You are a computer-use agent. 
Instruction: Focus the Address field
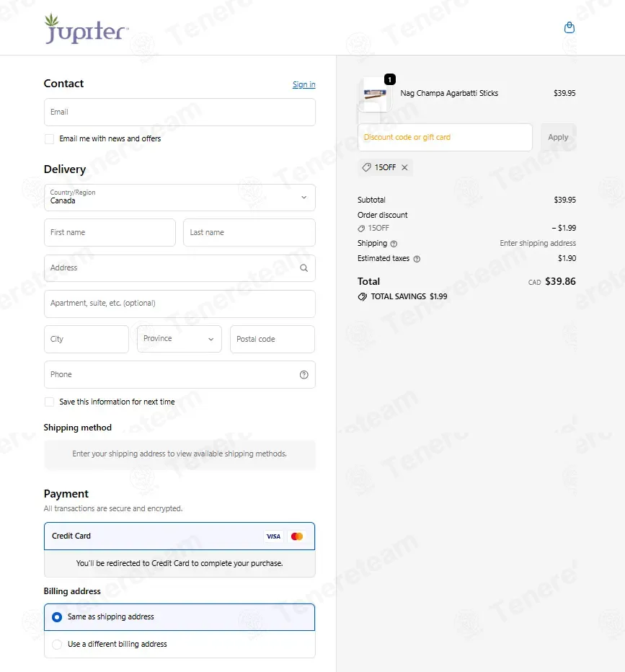179,268
